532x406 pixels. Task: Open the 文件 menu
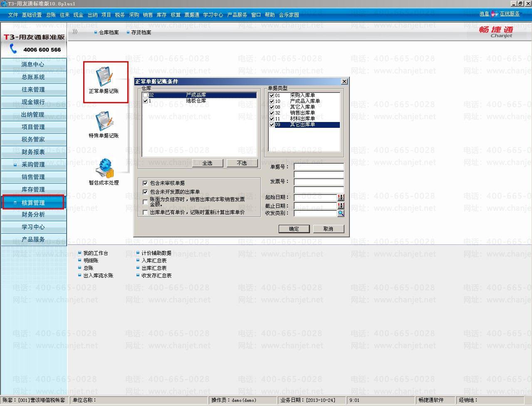click(13, 15)
